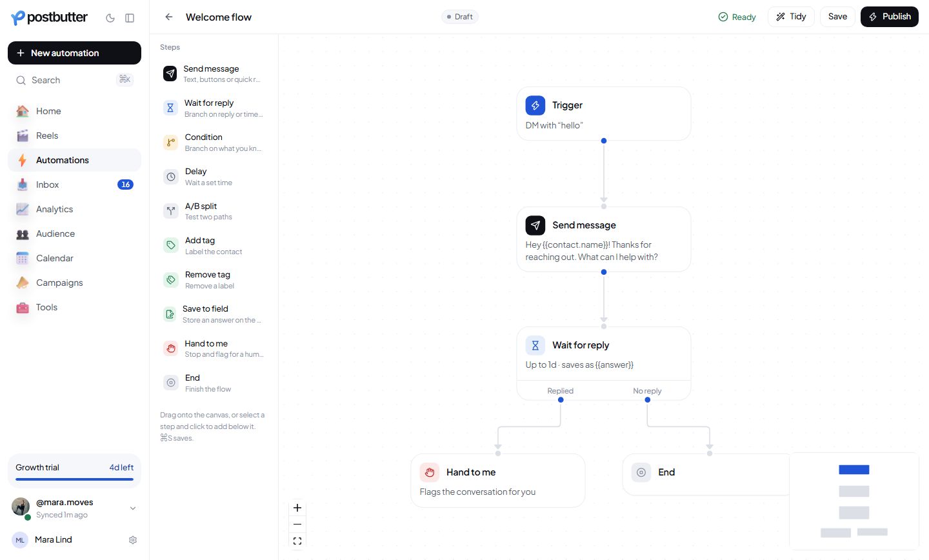Click the Search field in sidebar
Screen dimensions: 929x560
[74, 80]
